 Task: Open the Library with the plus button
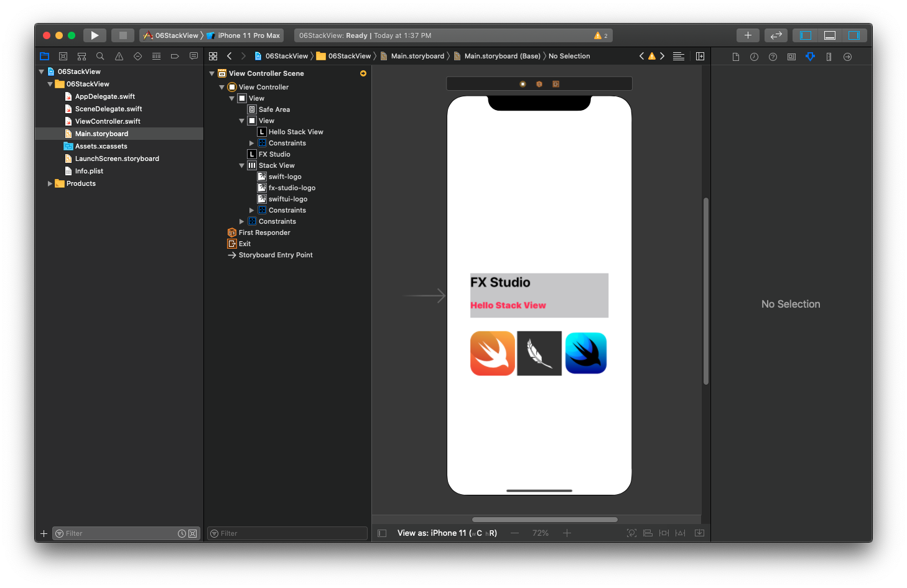748,35
